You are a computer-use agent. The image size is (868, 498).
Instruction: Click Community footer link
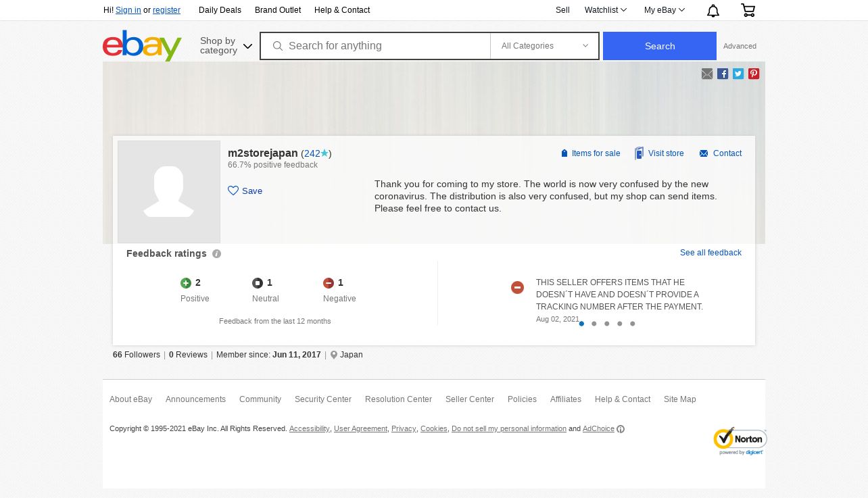[260, 399]
